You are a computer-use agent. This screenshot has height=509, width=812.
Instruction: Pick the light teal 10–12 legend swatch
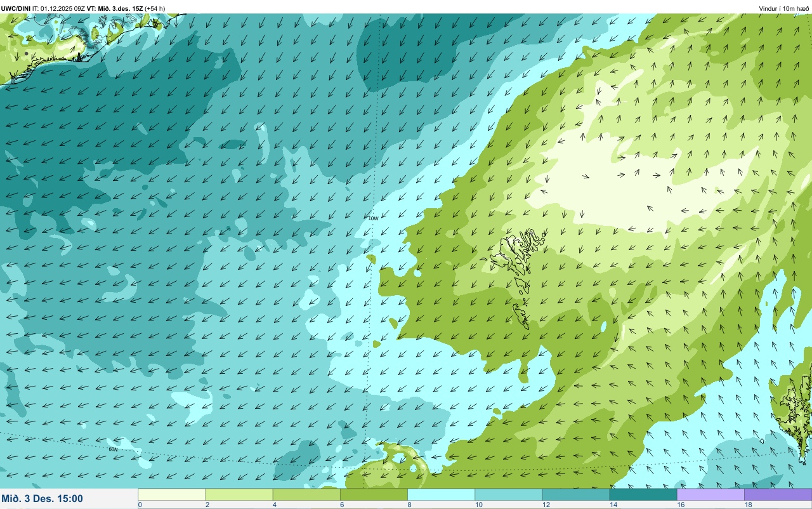coord(508,494)
